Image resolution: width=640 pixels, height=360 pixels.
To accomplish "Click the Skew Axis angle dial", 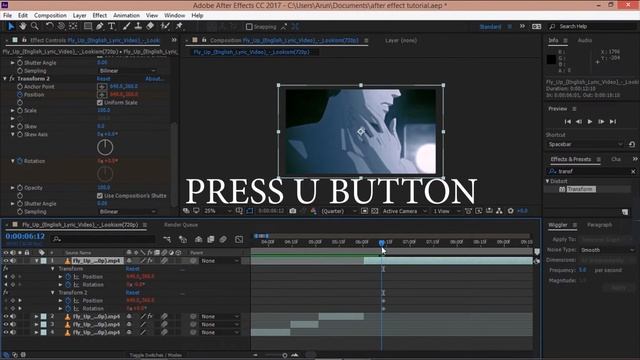I will [105, 147].
